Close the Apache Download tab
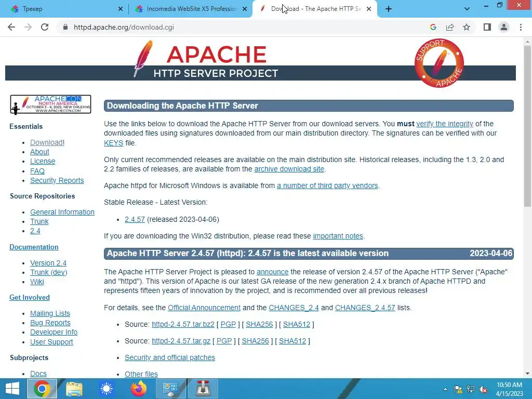This screenshot has width=532, height=399. point(369,9)
